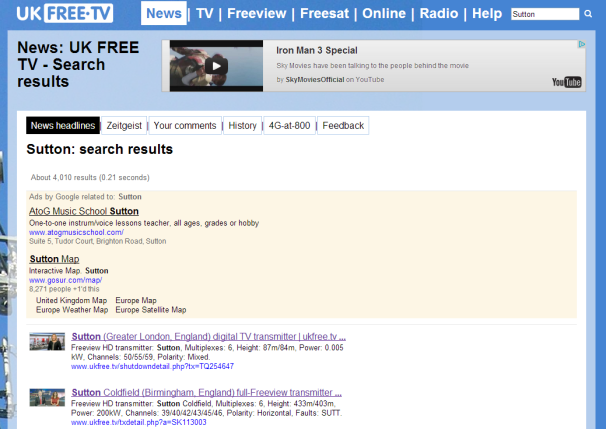Open the Sutton Map ad link

click(54, 259)
